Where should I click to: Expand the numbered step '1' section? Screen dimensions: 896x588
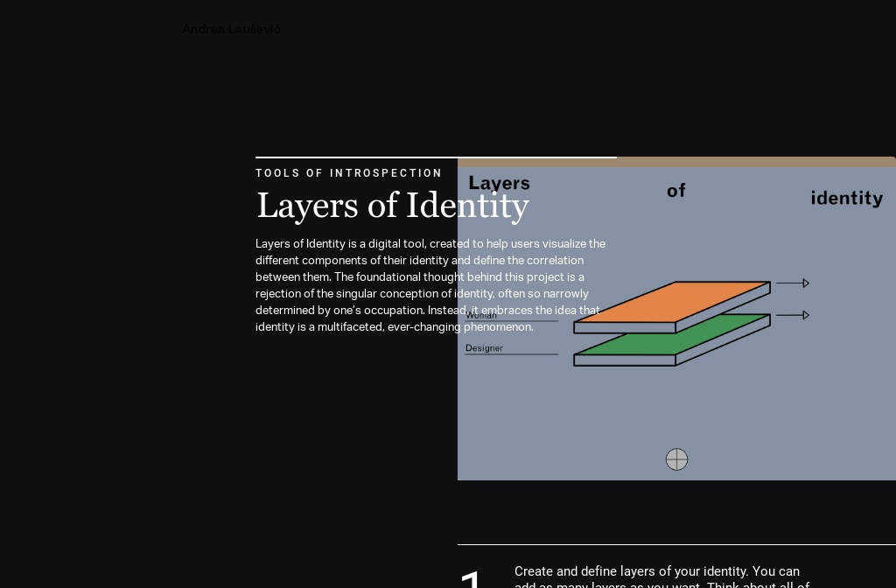[x=471, y=579]
